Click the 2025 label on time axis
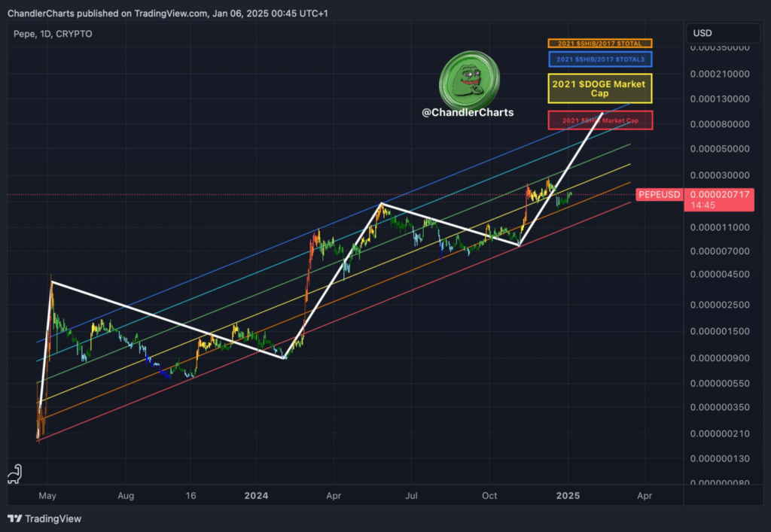 point(567,496)
